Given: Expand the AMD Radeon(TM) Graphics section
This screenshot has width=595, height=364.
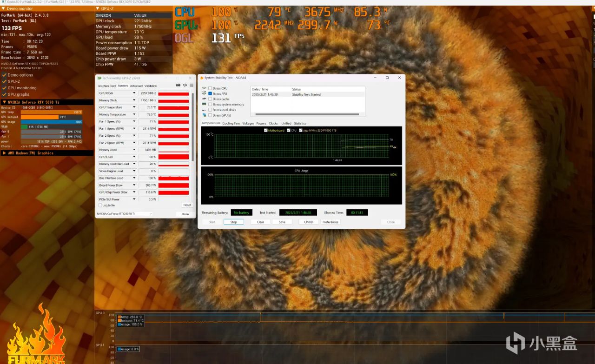Looking at the screenshot, I should 4,153.
